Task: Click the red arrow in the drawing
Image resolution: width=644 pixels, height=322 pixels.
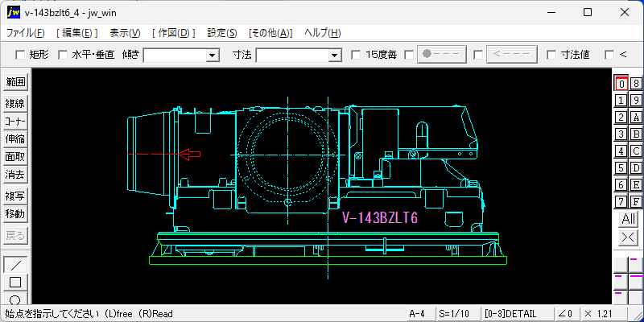Action: 190,155
